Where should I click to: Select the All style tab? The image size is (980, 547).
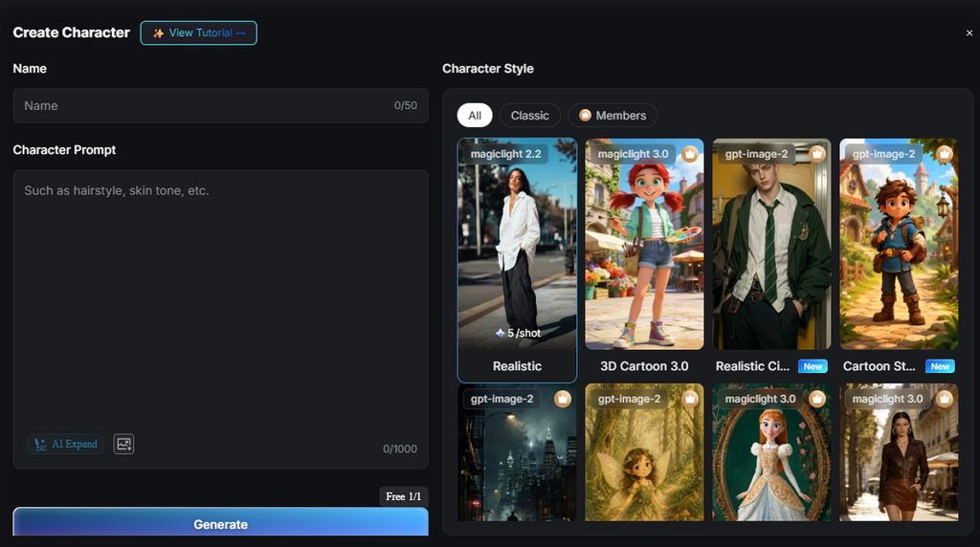click(475, 116)
